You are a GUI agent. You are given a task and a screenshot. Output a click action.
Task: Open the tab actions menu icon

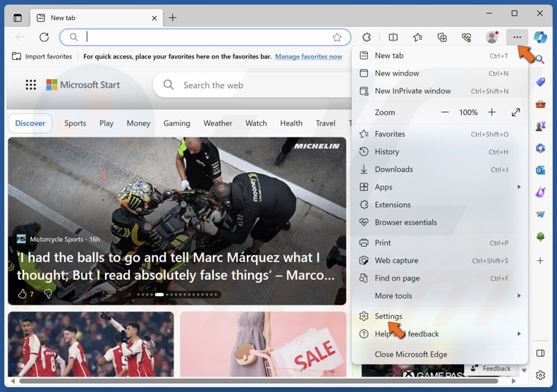point(18,18)
